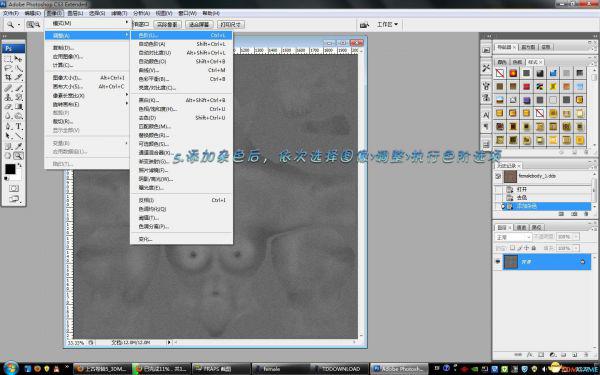This screenshot has height=375, width=600.
Task: Toggle the history brush source box beside 打开
Action: click(498, 189)
